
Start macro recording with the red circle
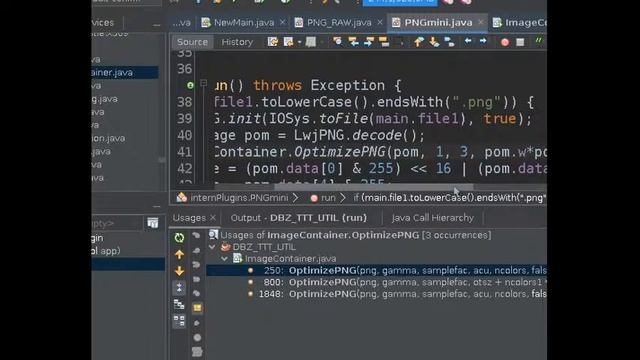click(505, 42)
